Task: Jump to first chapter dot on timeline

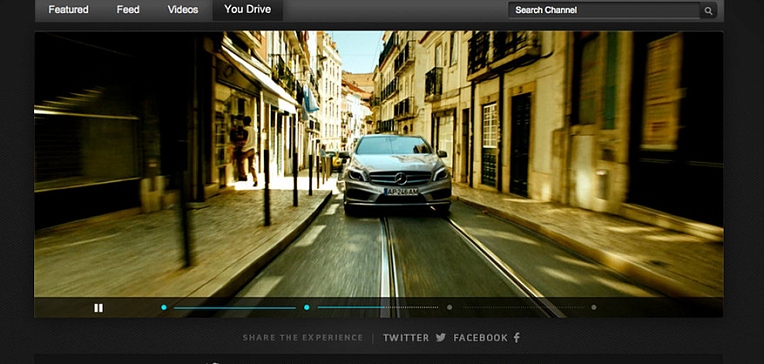Action: coord(164,307)
